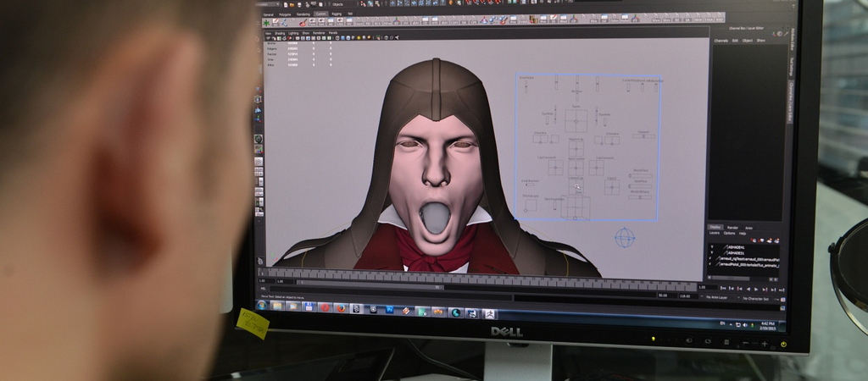Open the Renderer panel menu
Viewport: 868px width, 381px height.
click(319, 33)
